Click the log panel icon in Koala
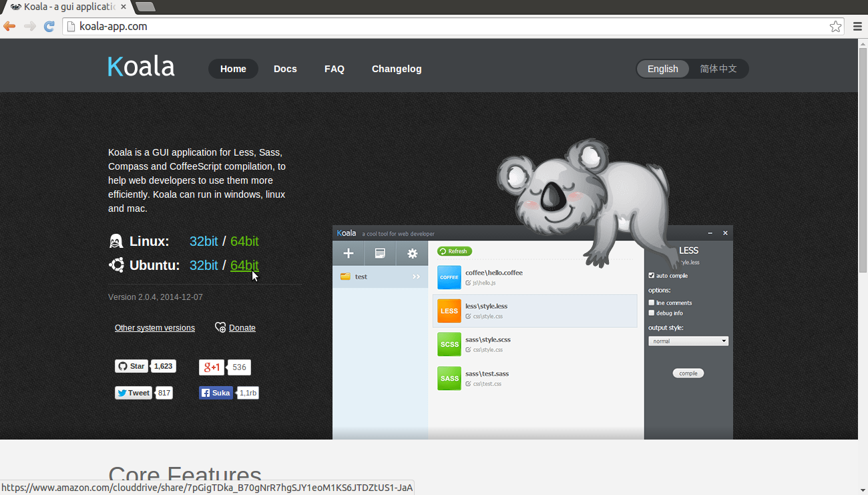 [380, 253]
